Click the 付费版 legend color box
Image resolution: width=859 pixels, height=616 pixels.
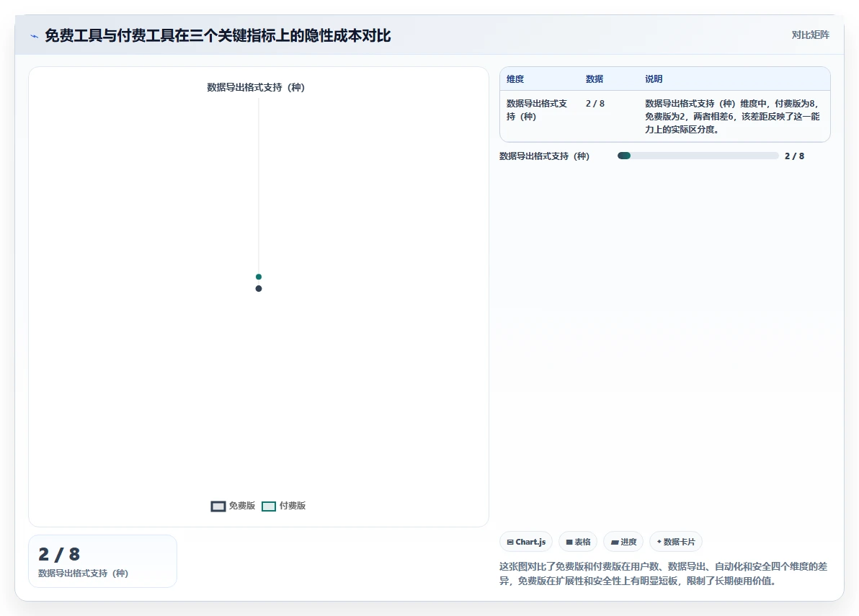pos(268,506)
